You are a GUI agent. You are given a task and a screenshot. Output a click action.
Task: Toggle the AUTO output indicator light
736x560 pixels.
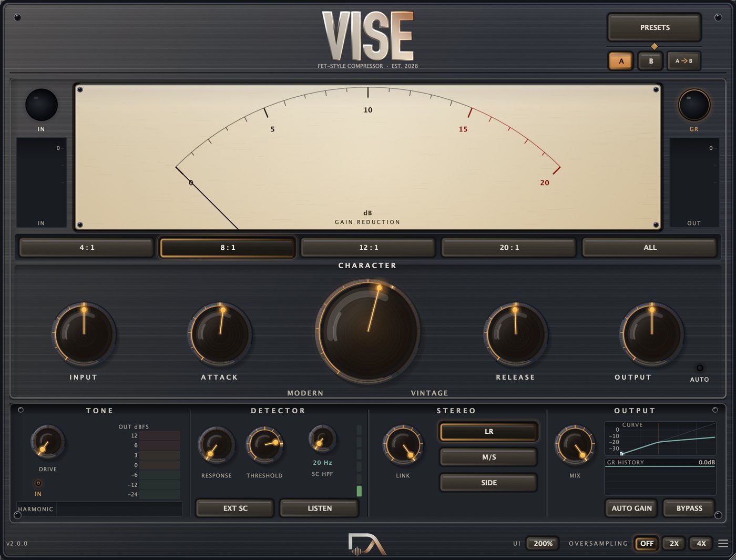coord(699,368)
